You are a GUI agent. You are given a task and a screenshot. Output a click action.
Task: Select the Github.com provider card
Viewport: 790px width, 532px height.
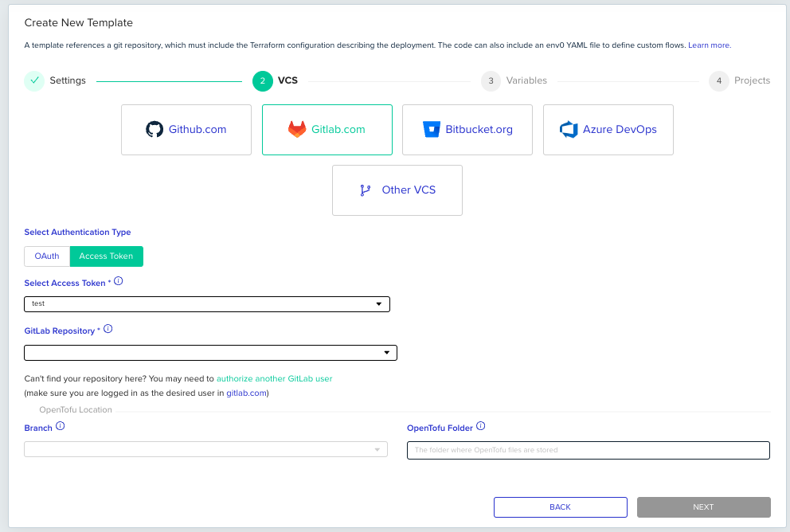click(186, 130)
